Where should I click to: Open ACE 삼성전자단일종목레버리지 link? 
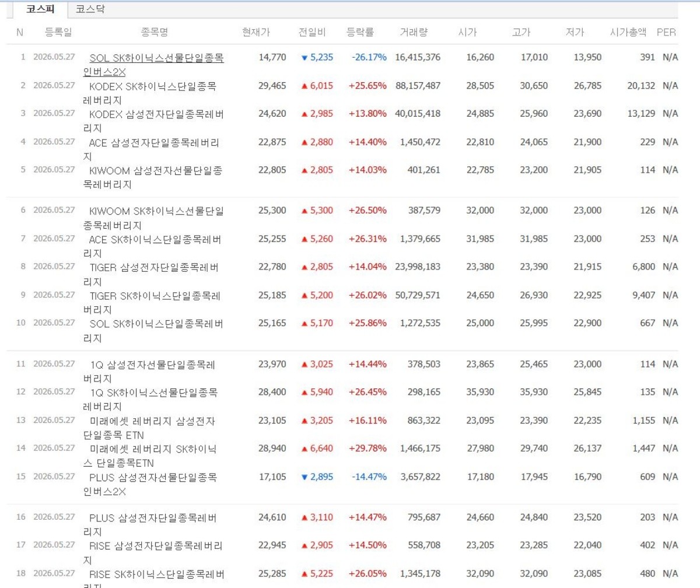[x=151, y=149]
